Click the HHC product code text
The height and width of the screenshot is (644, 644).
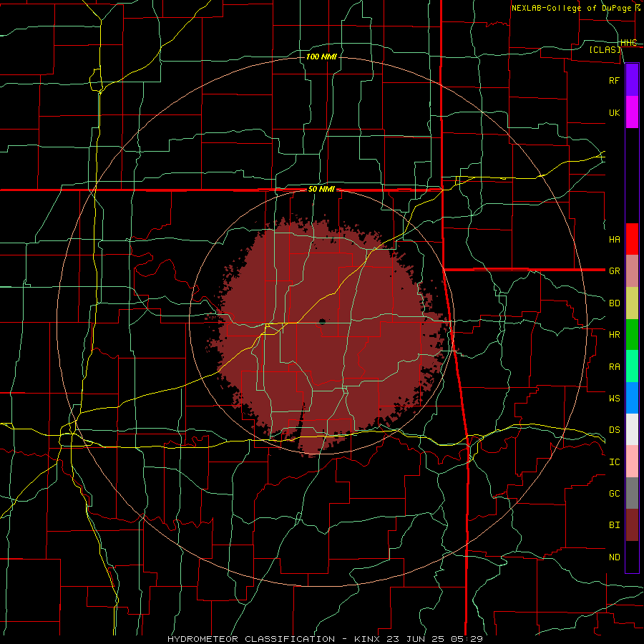point(629,43)
